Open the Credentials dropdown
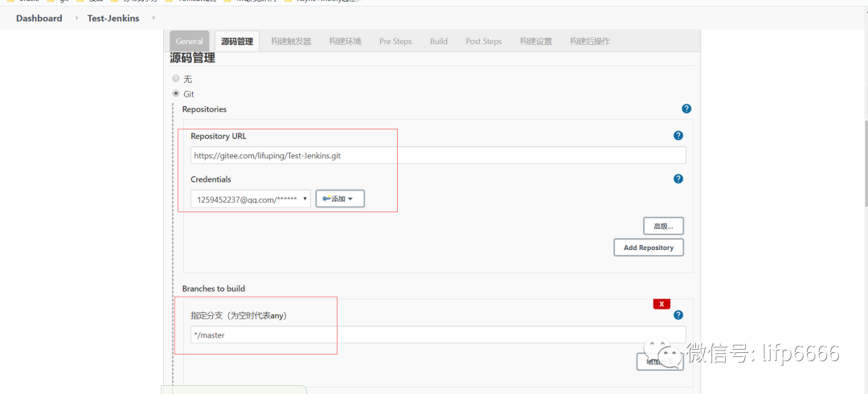This screenshot has width=868, height=394. pyautogui.click(x=251, y=199)
